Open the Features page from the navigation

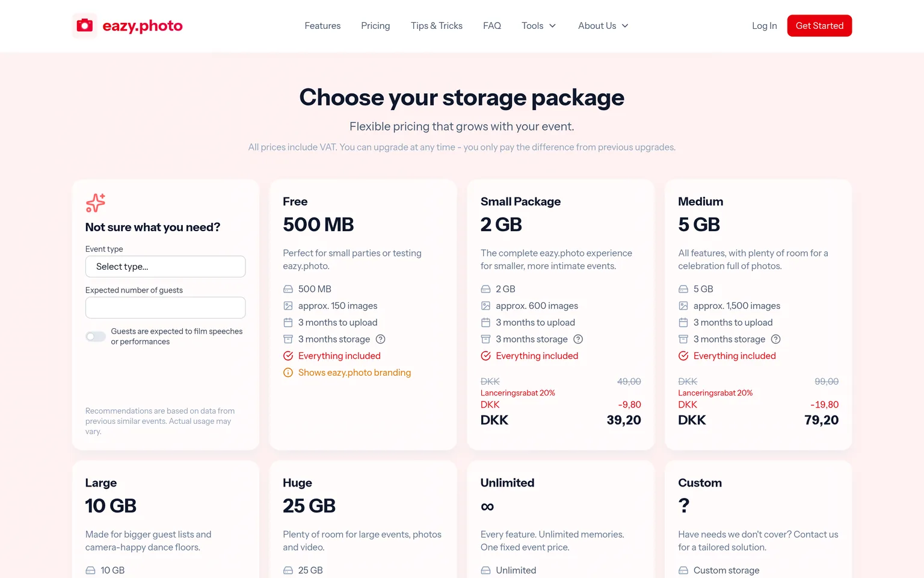pos(322,26)
